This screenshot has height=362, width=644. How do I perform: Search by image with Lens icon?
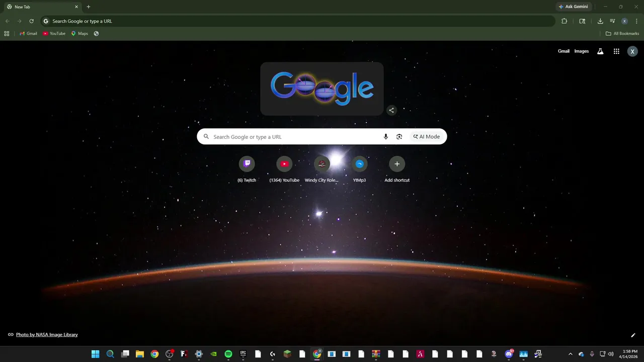pos(399,137)
